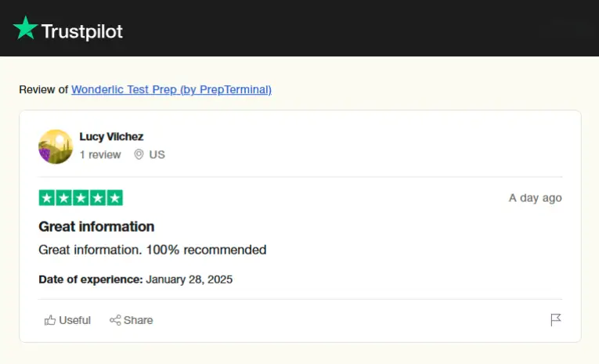Mark the review as Useful
The height and width of the screenshot is (364, 599).
pyautogui.click(x=67, y=320)
